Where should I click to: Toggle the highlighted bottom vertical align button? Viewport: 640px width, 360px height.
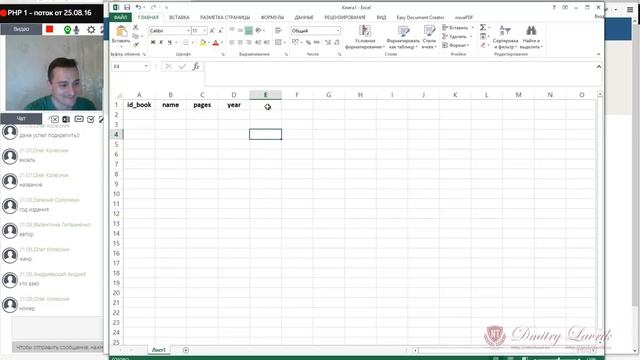coord(249,31)
